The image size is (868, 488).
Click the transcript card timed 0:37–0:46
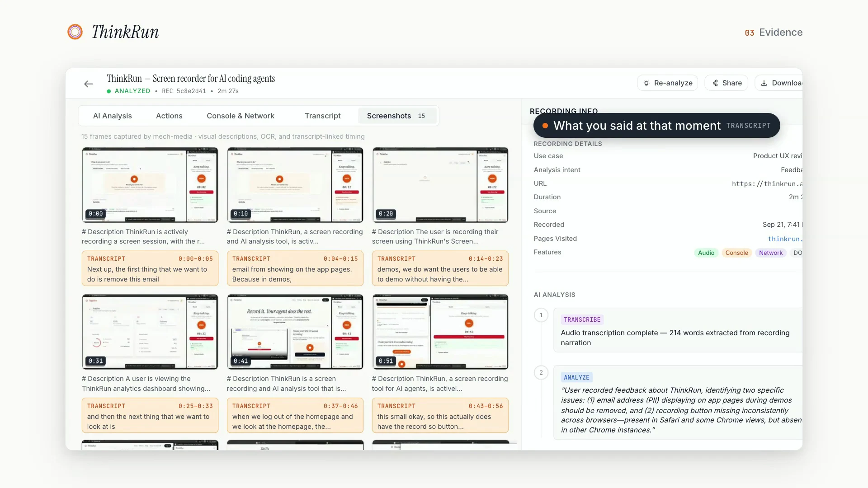pyautogui.click(x=295, y=416)
